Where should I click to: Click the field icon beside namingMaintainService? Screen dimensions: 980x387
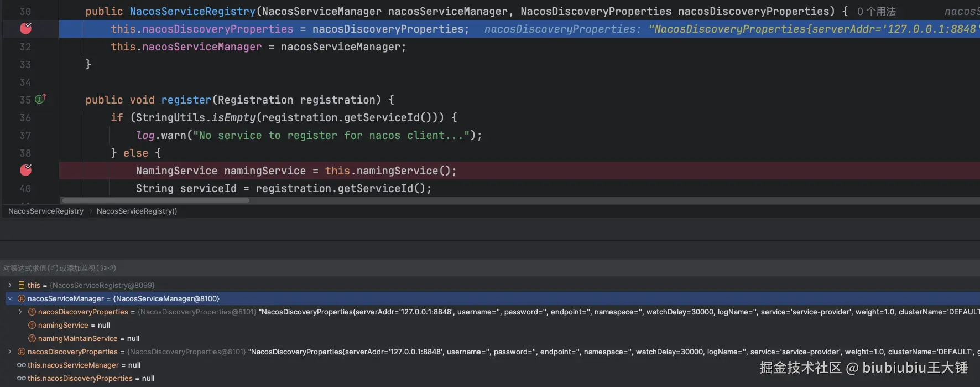click(32, 338)
